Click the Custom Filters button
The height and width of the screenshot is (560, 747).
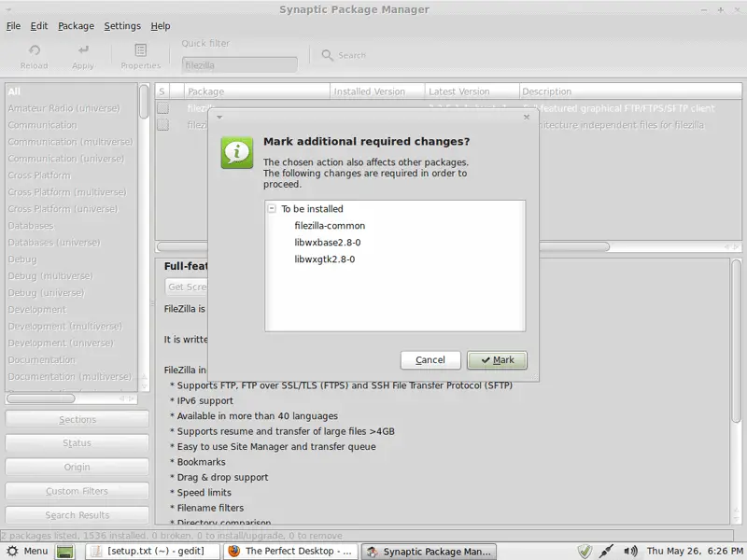click(x=78, y=491)
